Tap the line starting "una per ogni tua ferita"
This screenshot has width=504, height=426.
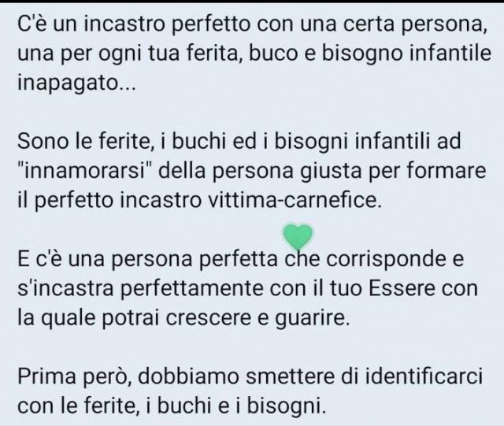pos(254,54)
